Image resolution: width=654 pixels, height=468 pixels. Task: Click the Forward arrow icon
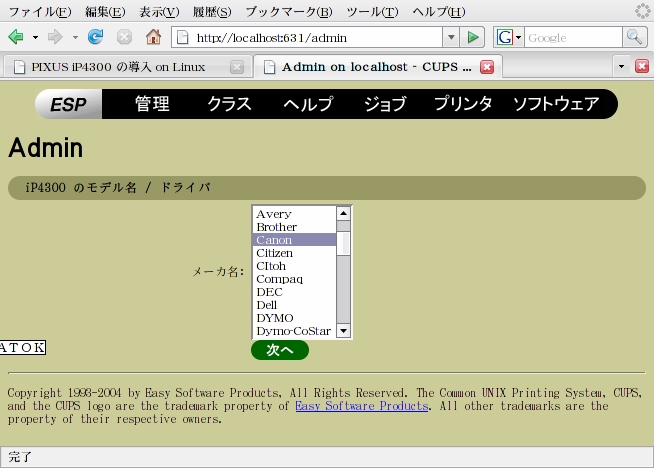pos(55,37)
